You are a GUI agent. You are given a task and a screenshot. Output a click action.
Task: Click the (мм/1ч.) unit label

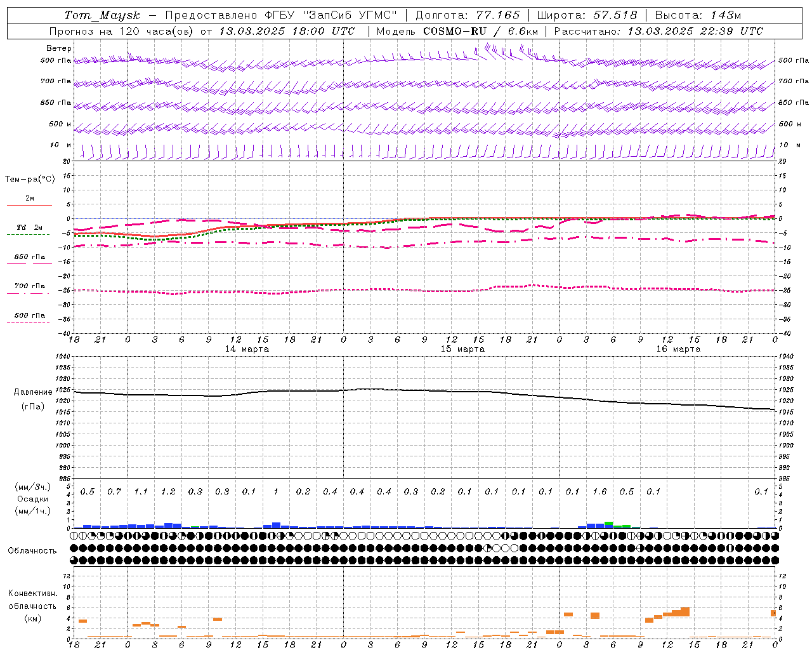[33, 511]
